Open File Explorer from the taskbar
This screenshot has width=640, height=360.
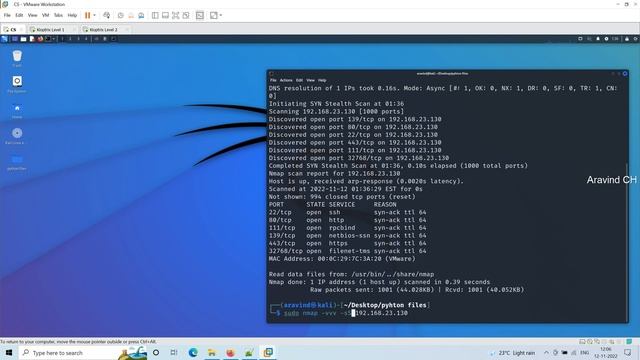(x=212, y=352)
